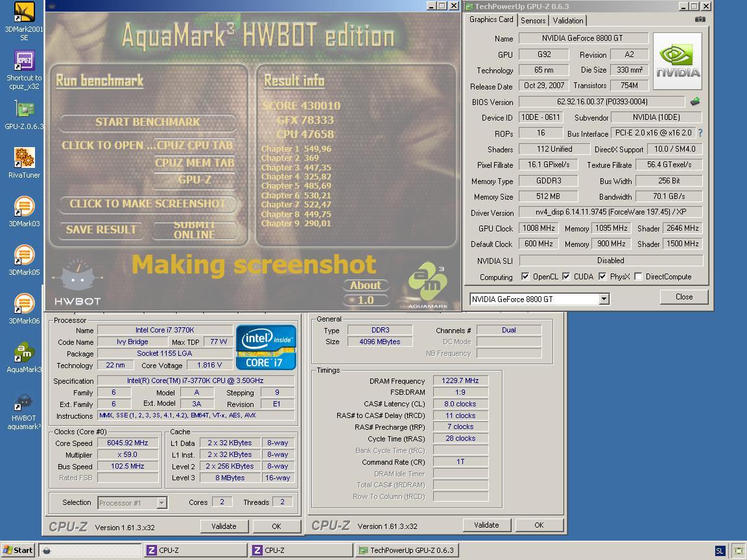Click the CAS# Latency 8.0 clocks value
This screenshot has width=747, height=560.
click(x=460, y=404)
